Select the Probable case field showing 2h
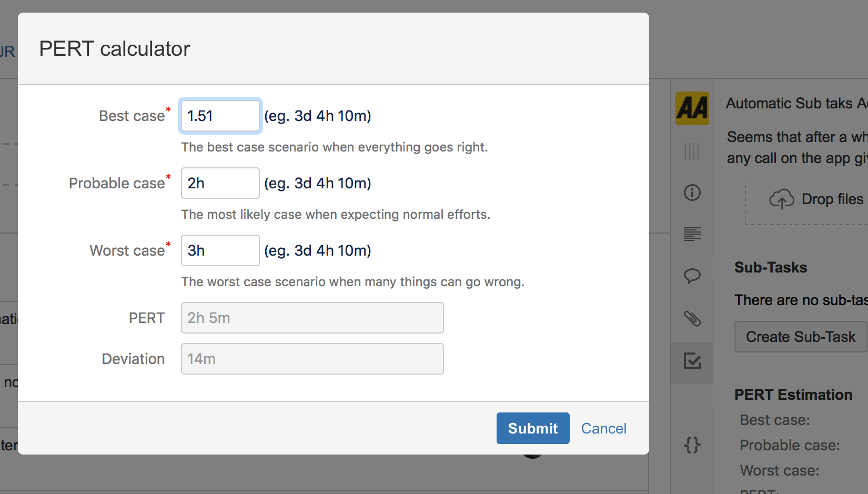Screen dimensions: 868x494 point(220,183)
